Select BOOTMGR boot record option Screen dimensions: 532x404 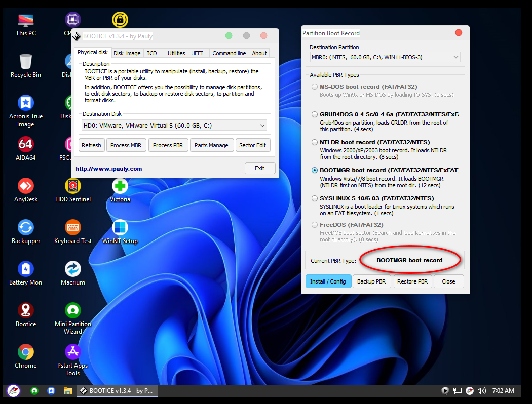coord(315,170)
